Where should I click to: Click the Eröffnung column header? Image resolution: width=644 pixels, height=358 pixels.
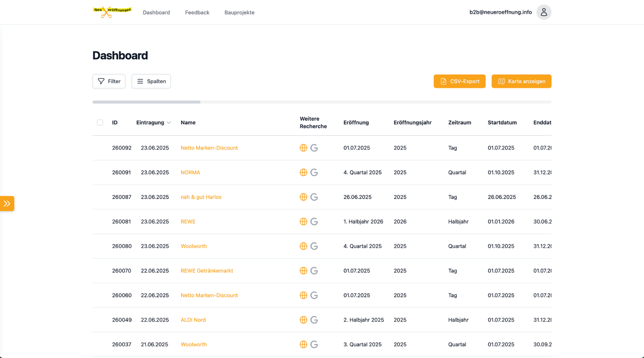click(356, 122)
